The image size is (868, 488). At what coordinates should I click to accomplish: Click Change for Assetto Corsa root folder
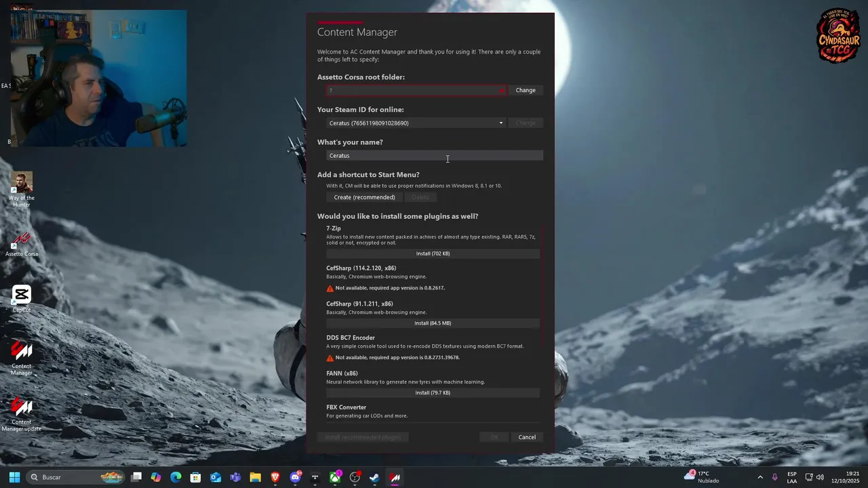click(x=526, y=90)
